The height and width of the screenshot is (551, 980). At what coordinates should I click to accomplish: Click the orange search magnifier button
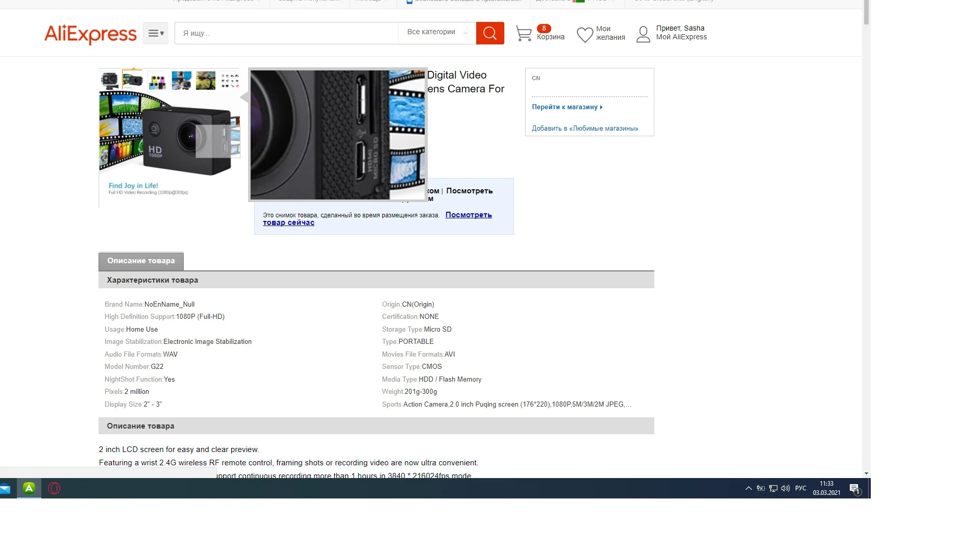coord(489,33)
